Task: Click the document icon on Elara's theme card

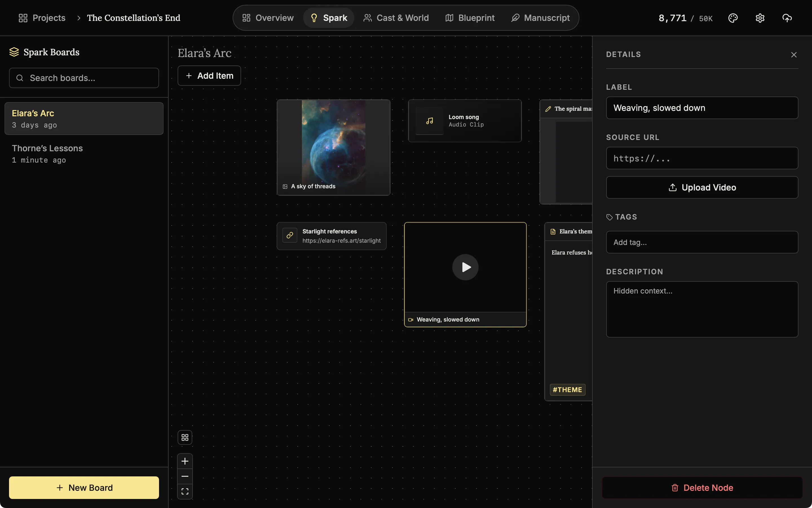Action: tap(553, 231)
